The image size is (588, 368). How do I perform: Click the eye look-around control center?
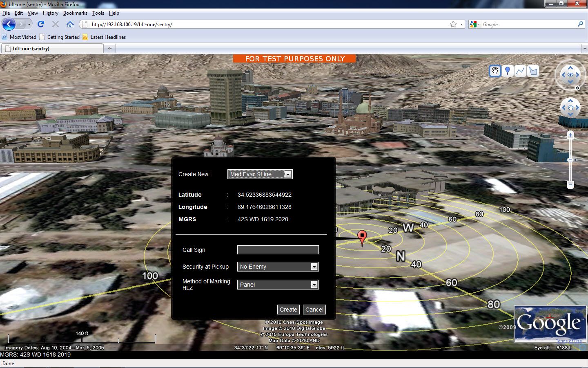[570, 74]
